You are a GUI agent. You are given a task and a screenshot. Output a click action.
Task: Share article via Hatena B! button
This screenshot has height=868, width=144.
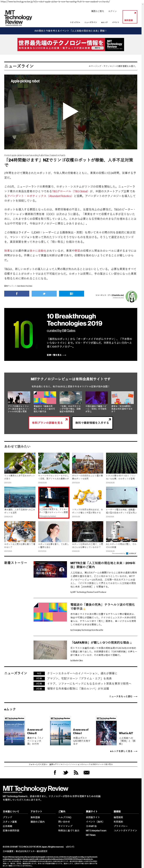(71, 294)
